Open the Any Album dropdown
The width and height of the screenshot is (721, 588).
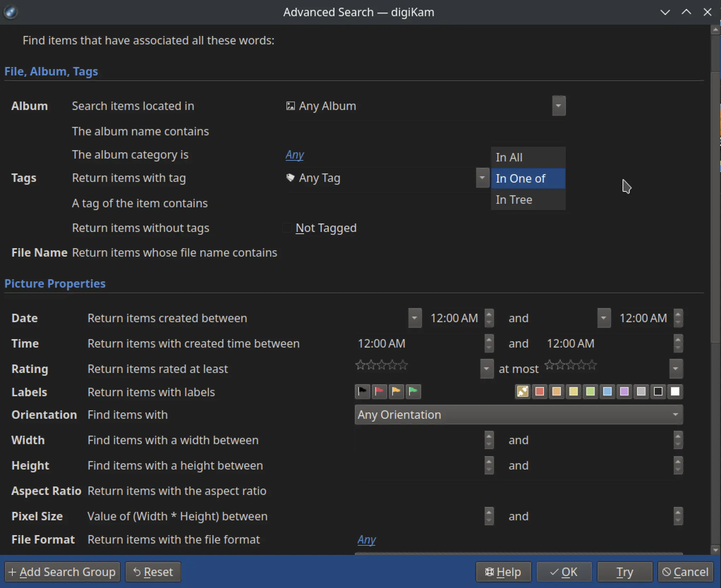pyautogui.click(x=558, y=106)
